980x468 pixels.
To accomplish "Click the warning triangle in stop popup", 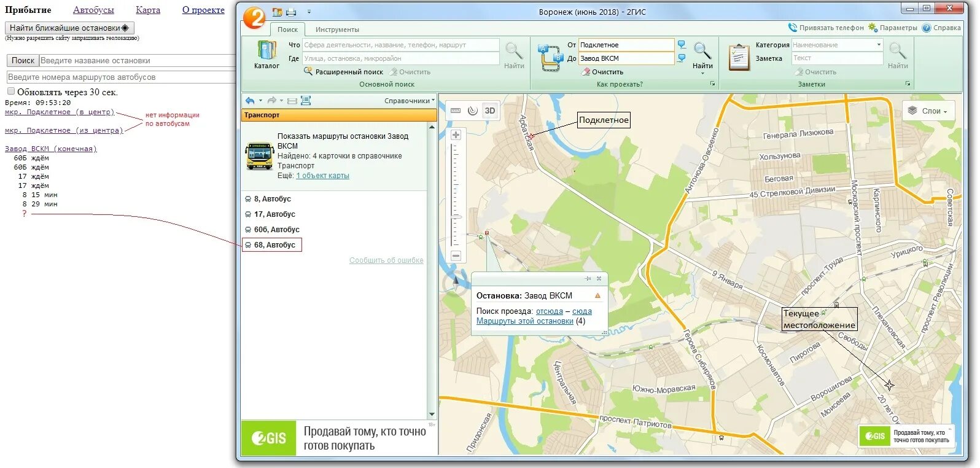I will click(597, 296).
